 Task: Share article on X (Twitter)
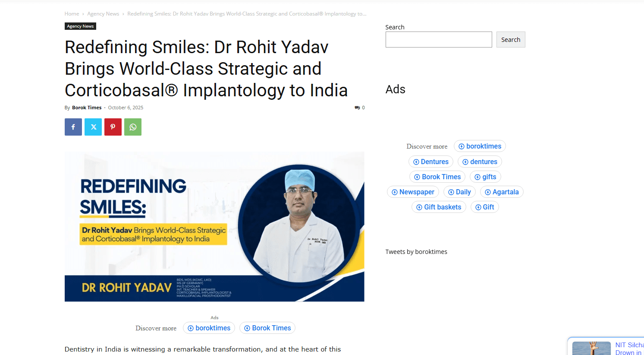pos(93,127)
